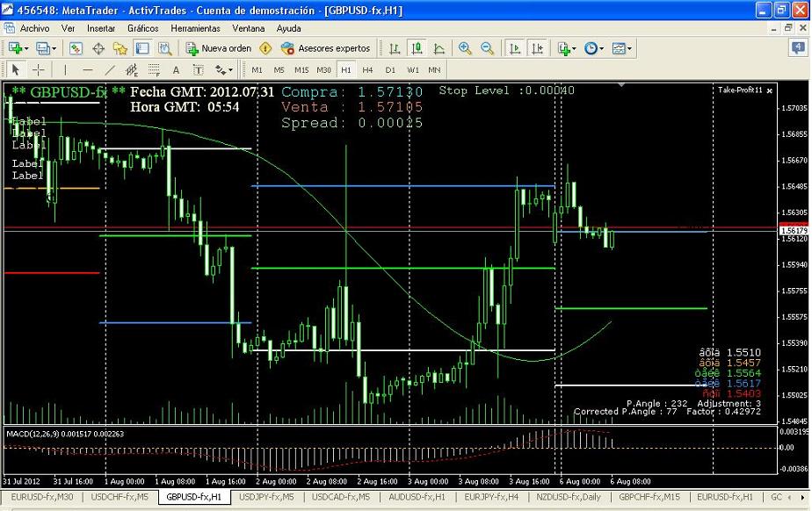Screen dimensions: 812x511
Task: Select the Fibonacci retracement tool
Action: point(155,69)
